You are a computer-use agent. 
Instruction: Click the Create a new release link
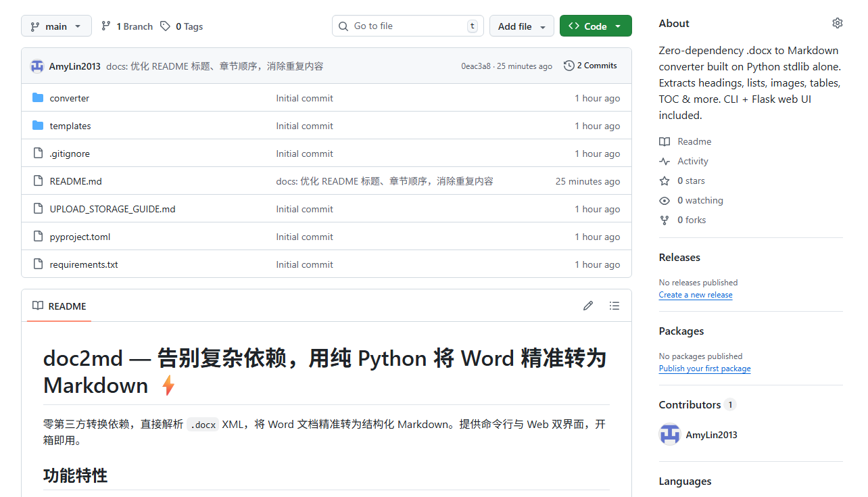coord(696,295)
